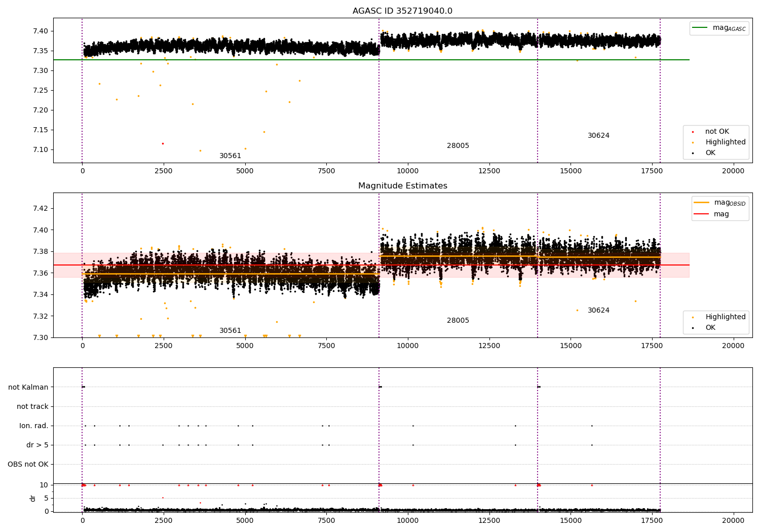Click orange line sample beside mag OBSID legend

pyautogui.click(x=701, y=203)
